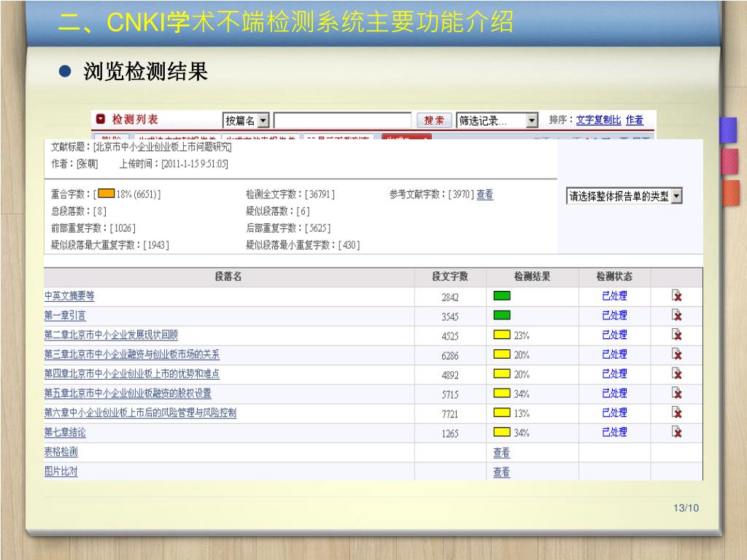Delete the 第六章 row
The height and width of the screenshot is (560, 747).
tap(676, 413)
